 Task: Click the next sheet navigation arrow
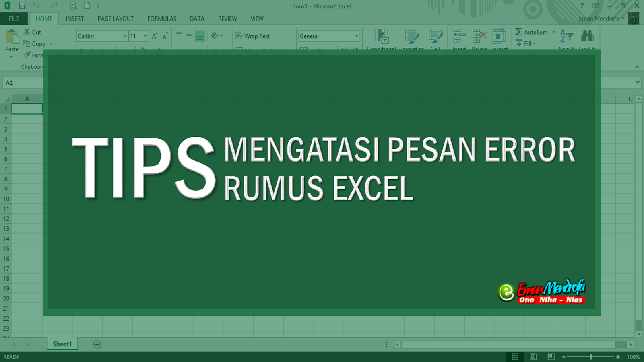pyautogui.click(x=27, y=344)
